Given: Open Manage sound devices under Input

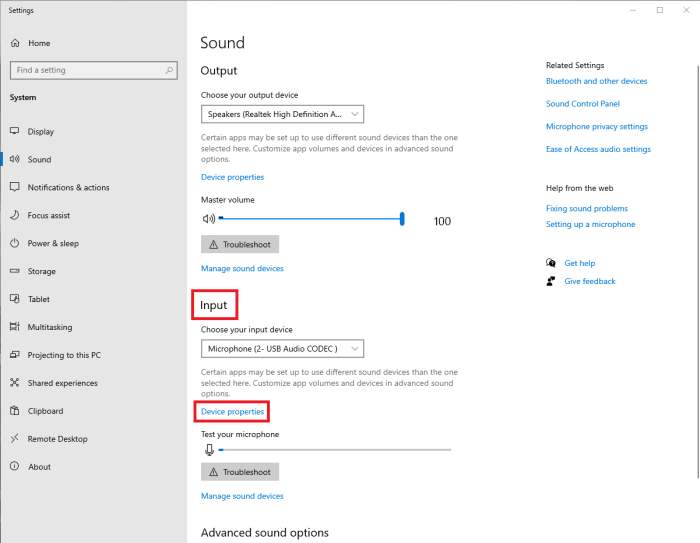Looking at the screenshot, I should (x=242, y=496).
